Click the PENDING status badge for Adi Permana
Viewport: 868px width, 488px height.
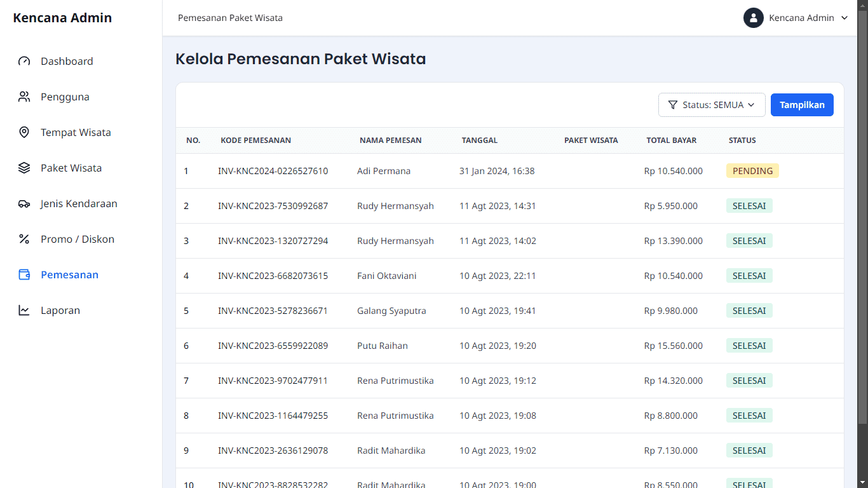tap(752, 171)
